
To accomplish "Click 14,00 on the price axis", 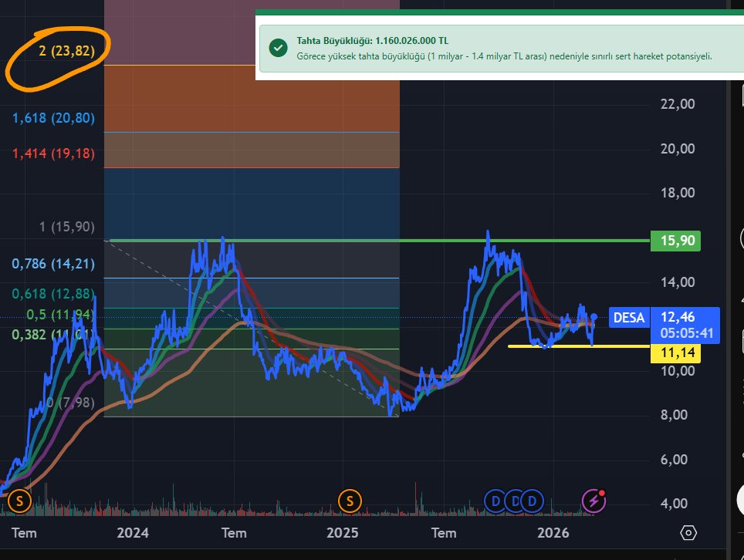I will 678,282.
